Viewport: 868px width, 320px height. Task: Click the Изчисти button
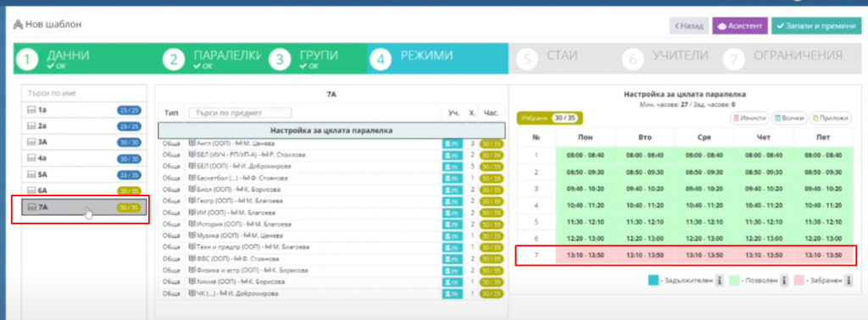(750, 118)
